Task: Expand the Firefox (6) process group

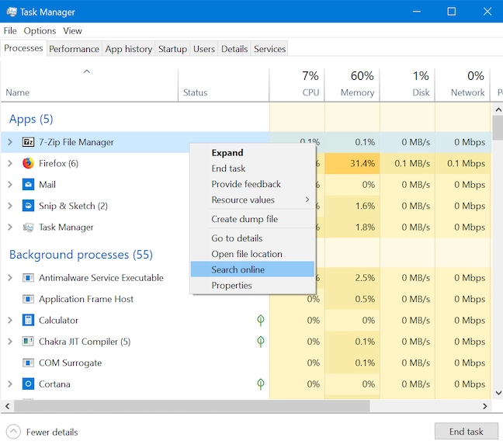Action: (10, 163)
